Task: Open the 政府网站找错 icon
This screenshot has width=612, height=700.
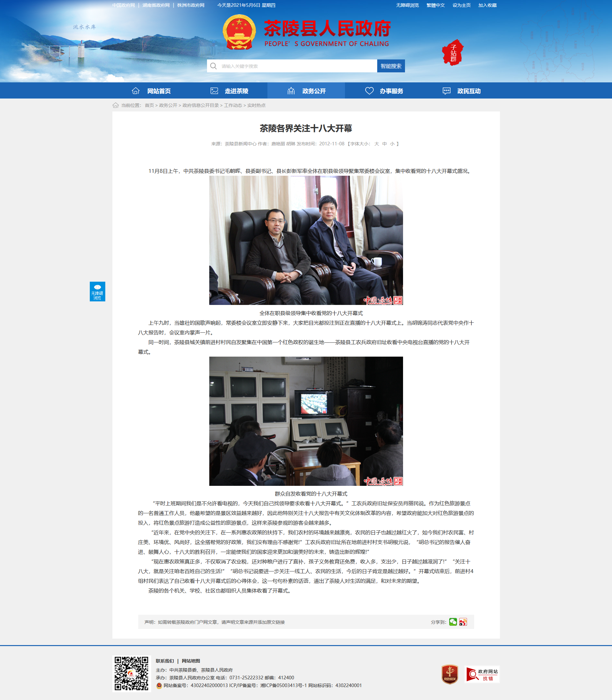Action: click(x=482, y=674)
